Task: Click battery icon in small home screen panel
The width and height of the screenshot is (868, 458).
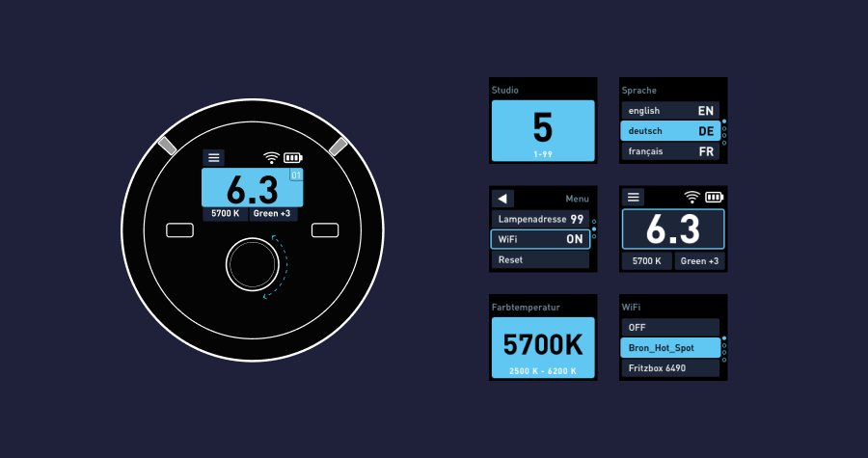Action: 714,197
